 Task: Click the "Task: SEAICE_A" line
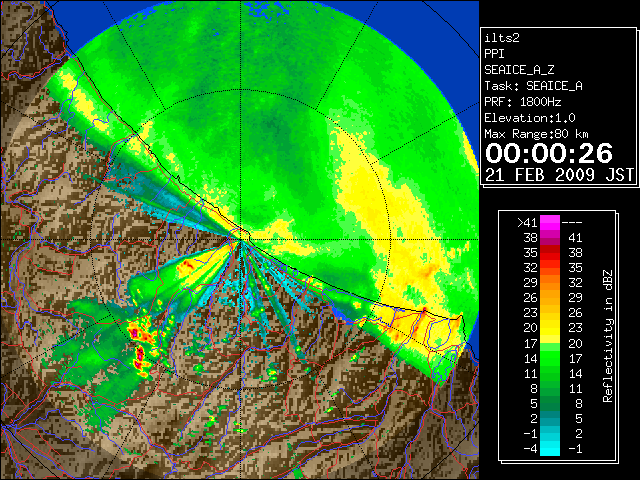tap(533, 86)
